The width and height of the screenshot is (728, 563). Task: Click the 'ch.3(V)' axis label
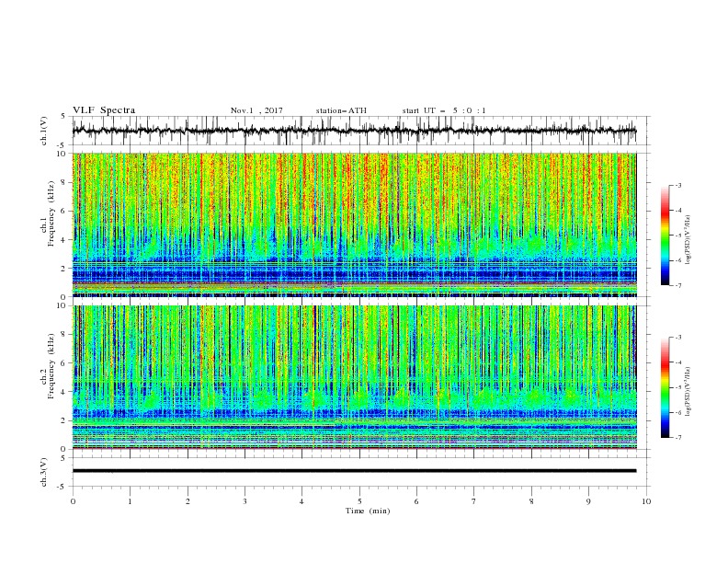[44, 472]
